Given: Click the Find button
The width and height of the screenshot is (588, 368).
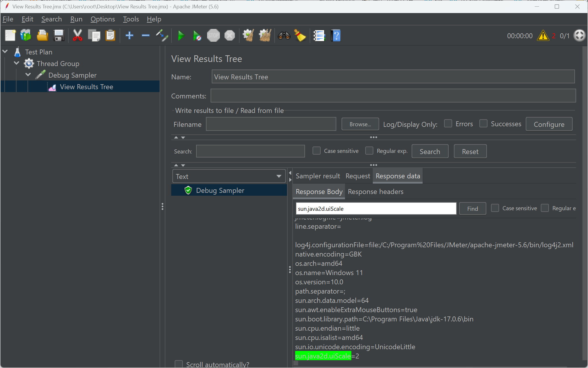Looking at the screenshot, I should point(472,208).
